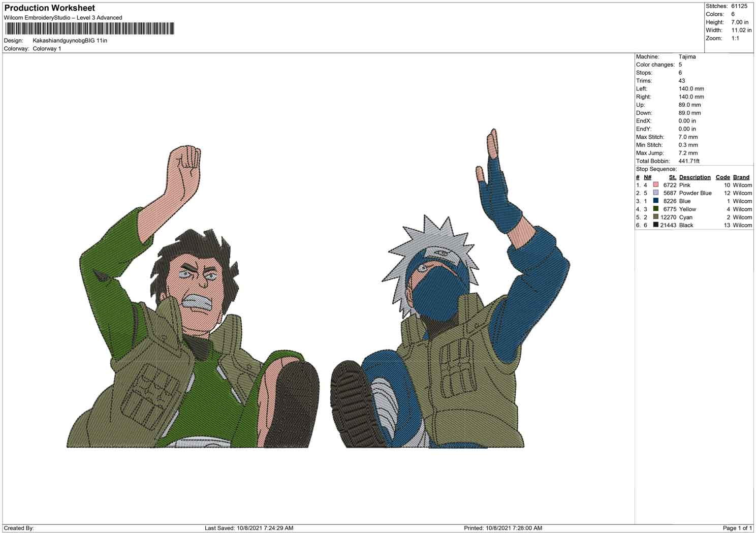This screenshot has height=533, width=756.
Task: Click the "Last Saved" timestamp in footer
Action: 249,528
